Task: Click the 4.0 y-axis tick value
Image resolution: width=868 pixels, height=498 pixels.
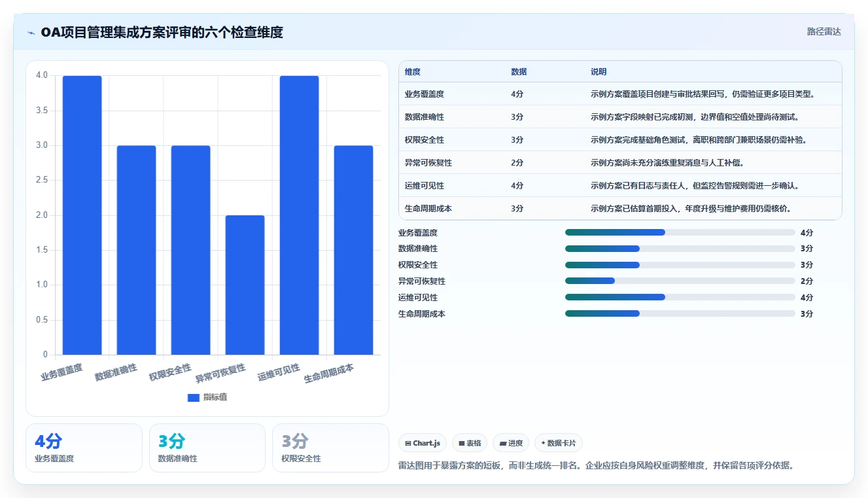Action: [42, 75]
